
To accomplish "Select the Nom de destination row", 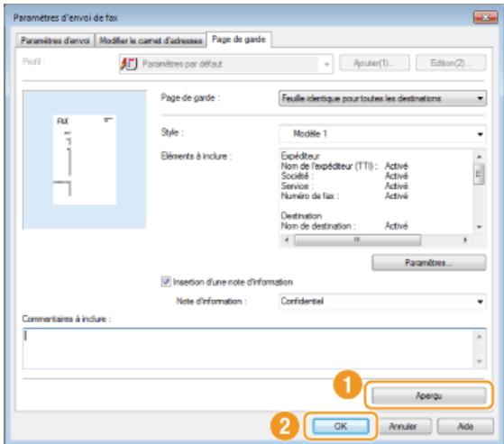I will [344, 226].
